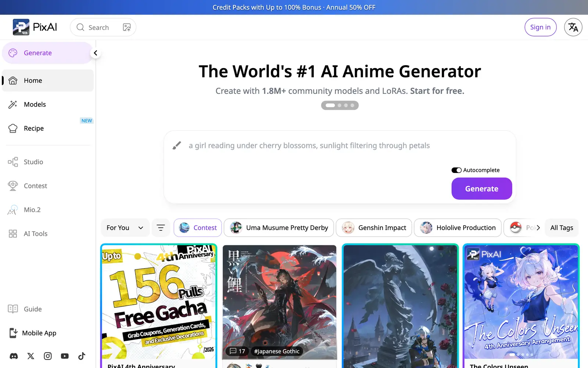588x368 pixels.
Task: Open the All Tags button
Action: (x=562, y=228)
